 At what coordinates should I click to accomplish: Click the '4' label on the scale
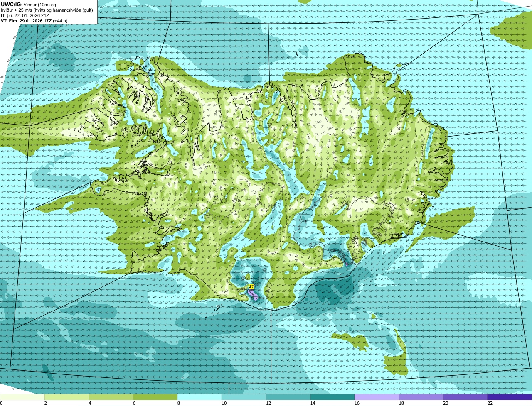(90, 403)
